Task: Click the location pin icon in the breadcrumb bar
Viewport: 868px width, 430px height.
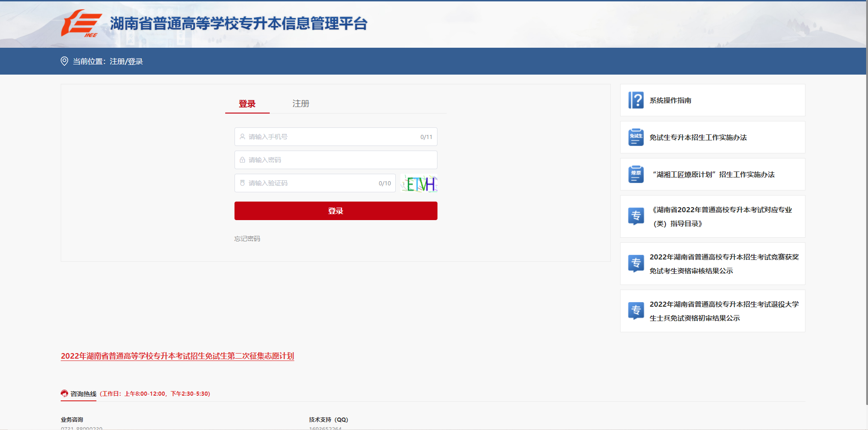Action: point(64,61)
